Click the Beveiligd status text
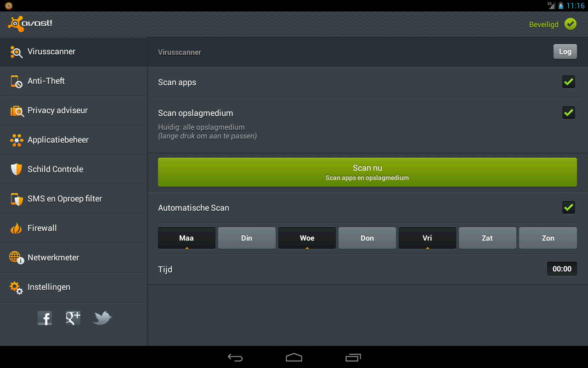This screenshot has width=588, height=368. pyautogui.click(x=544, y=25)
